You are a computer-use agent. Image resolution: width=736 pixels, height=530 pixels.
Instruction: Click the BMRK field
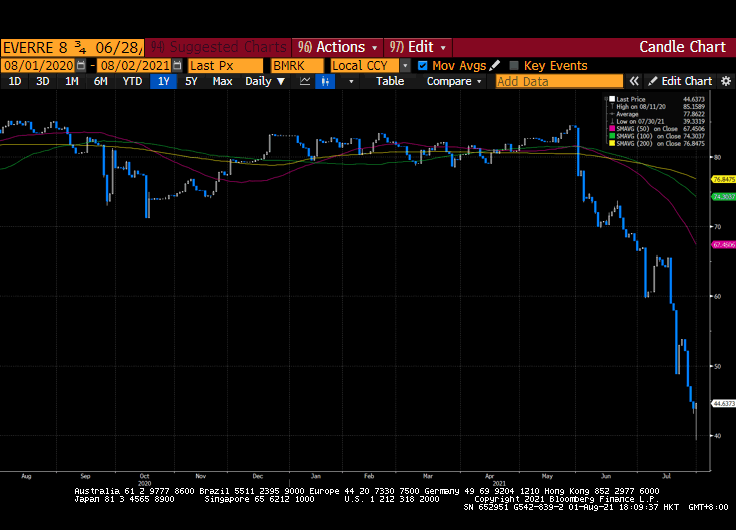click(x=297, y=65)
